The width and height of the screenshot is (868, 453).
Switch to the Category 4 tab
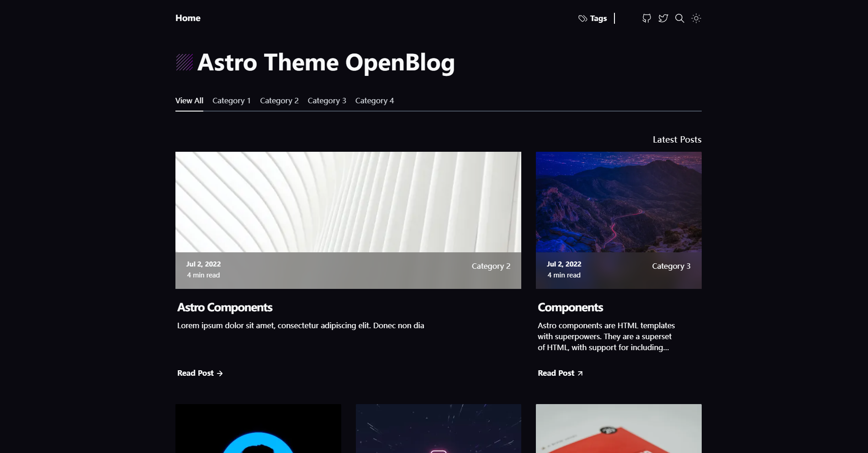[x=375, y=101]
